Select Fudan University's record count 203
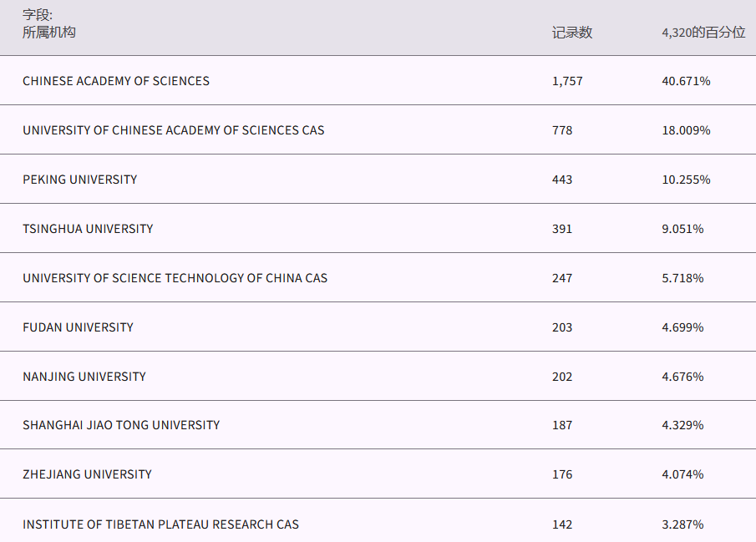Viewport: 756px width, 542px height. [562, 327]
